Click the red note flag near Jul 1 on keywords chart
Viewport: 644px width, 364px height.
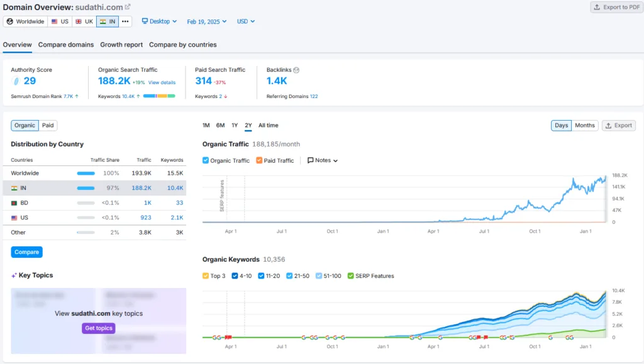[x=486, y=338]
